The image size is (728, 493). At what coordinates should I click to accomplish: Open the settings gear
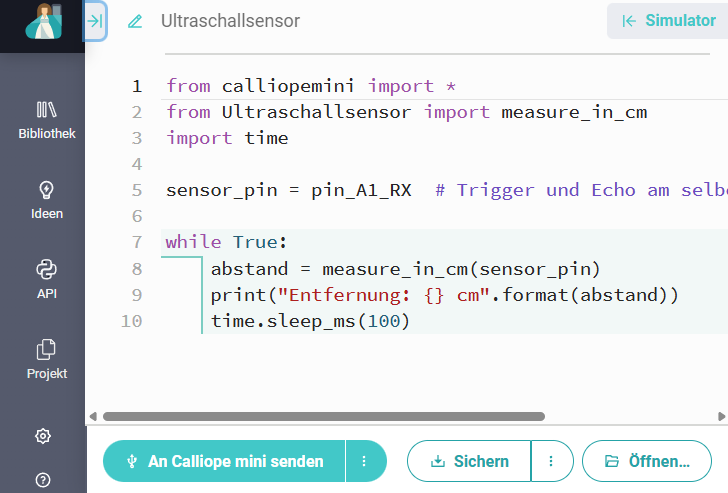point(43,436)
